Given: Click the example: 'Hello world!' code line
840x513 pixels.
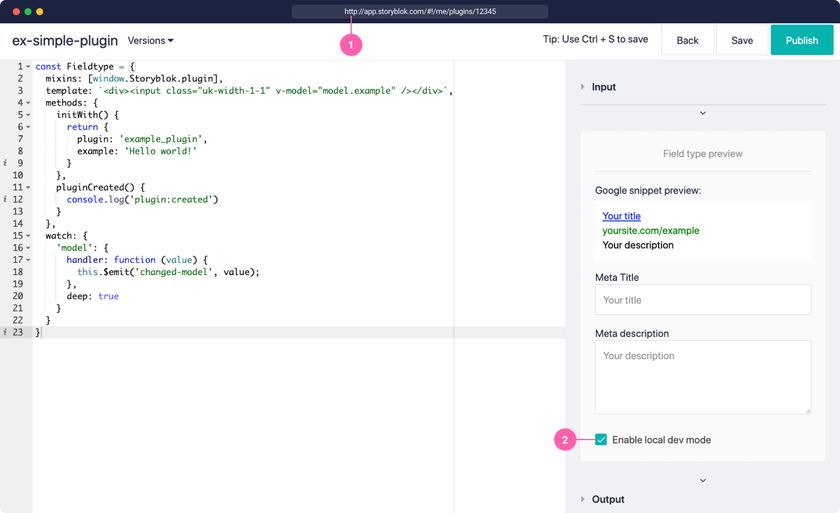Looking at the screenshot, I should [x=137, y=151].
